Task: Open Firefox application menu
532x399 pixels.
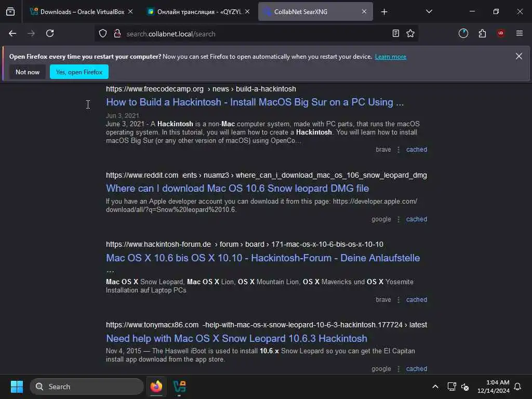Action: 520,33
